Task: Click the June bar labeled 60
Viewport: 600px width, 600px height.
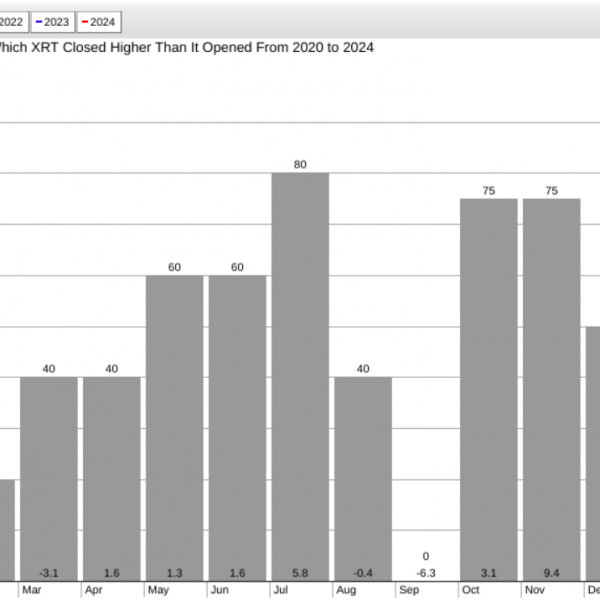Action: [x=237, y=428]
